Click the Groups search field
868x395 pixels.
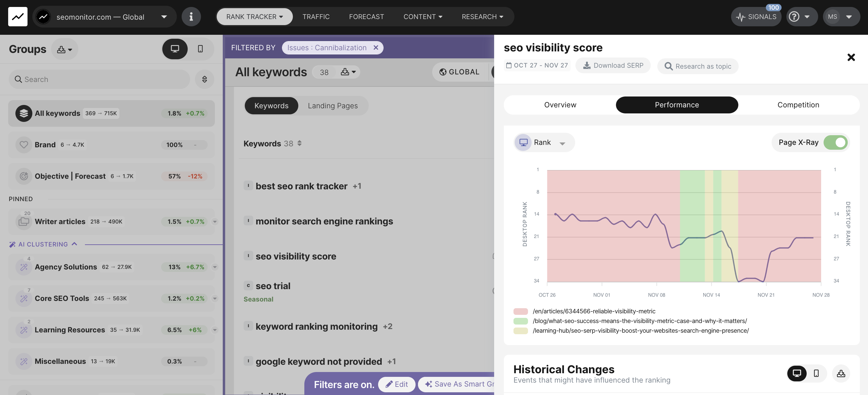click(99, 79)
